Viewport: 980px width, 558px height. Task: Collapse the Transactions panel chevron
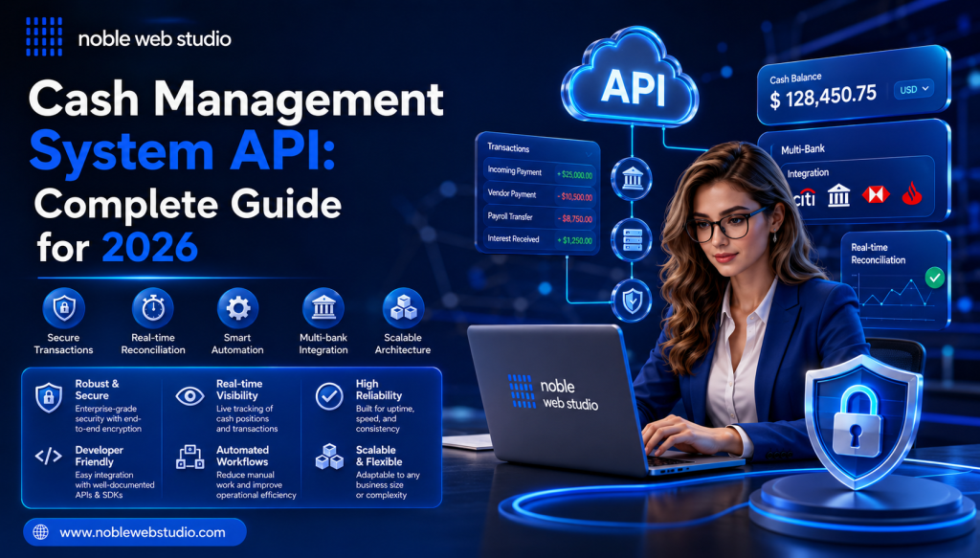coord(589,154)
